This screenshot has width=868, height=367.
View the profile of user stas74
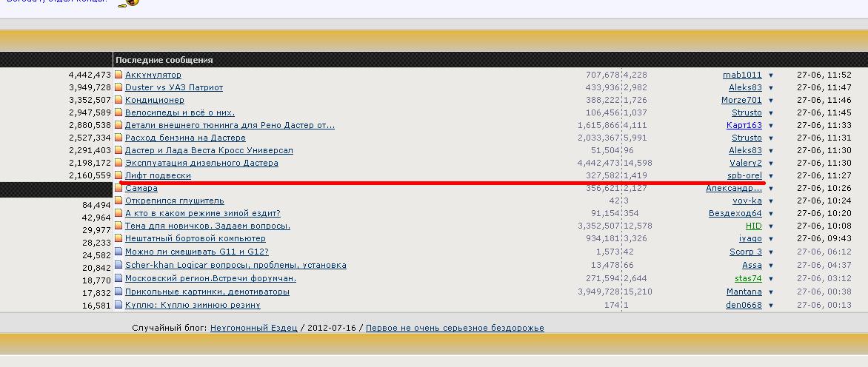pos(749,278)
